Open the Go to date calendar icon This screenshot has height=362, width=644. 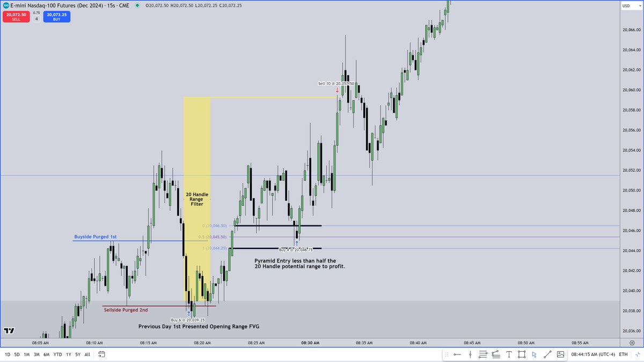coord(102,354)
